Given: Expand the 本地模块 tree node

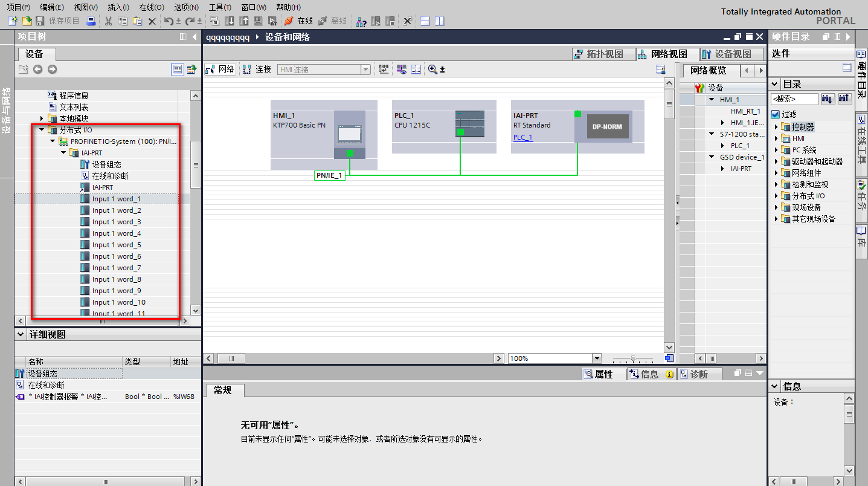Looking at the screenshot, I should [42, 118].
